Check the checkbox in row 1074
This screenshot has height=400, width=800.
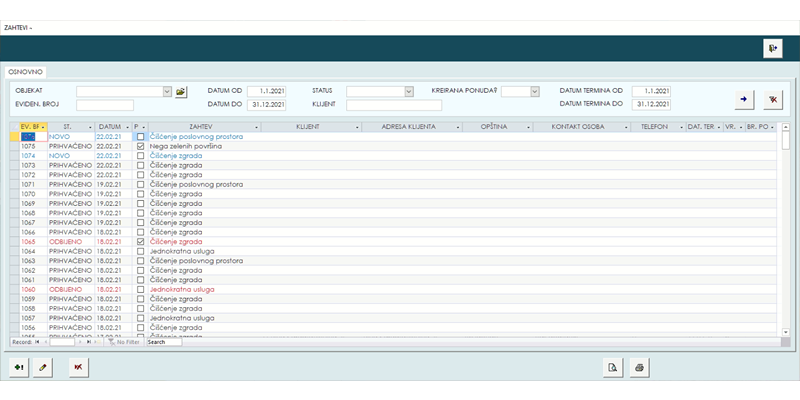141,156
